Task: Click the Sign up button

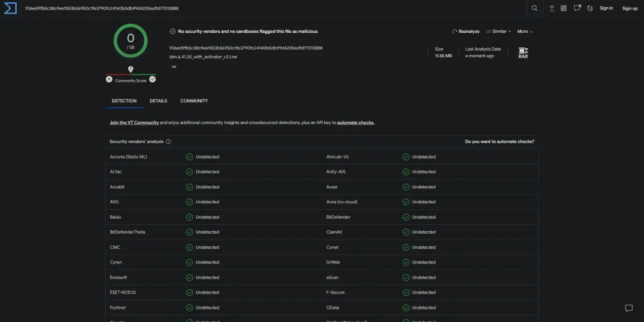Action: [630, 8]
